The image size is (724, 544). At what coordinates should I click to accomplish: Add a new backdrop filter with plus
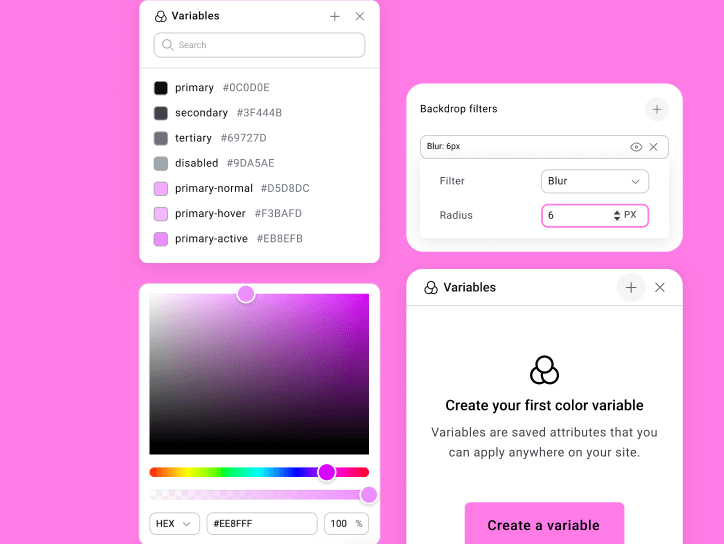point(656,109)
